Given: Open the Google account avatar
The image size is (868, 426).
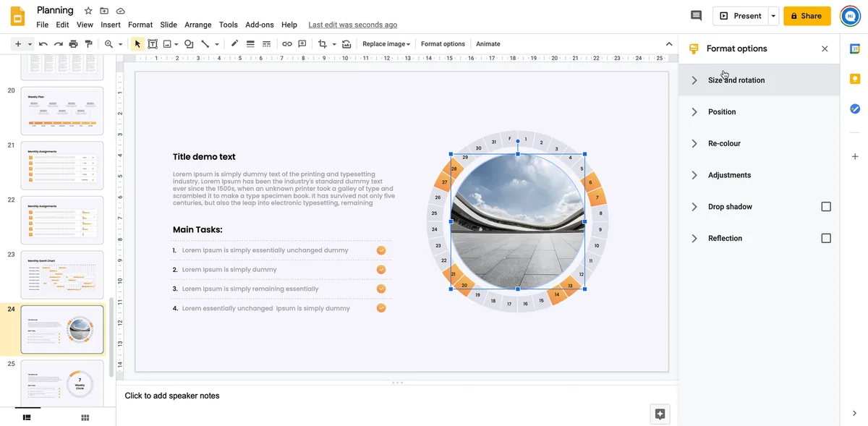Looking at the screenshot, I should [851, 16].
